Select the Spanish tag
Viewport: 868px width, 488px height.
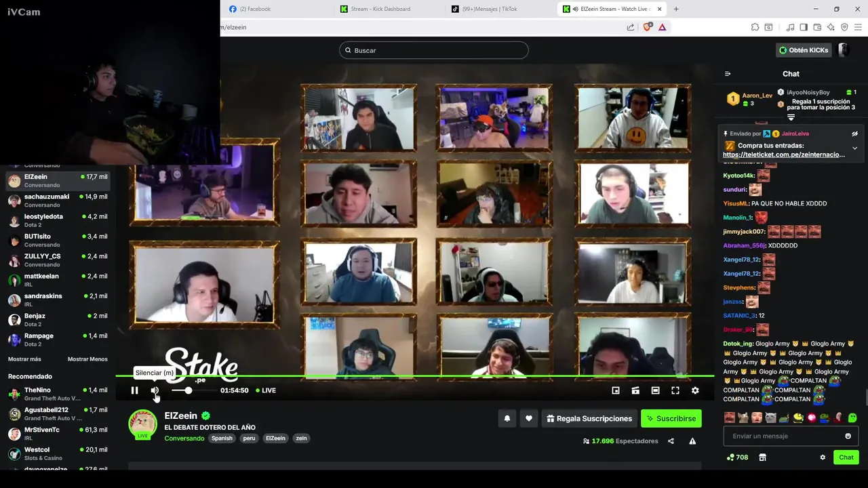point(222,439)
